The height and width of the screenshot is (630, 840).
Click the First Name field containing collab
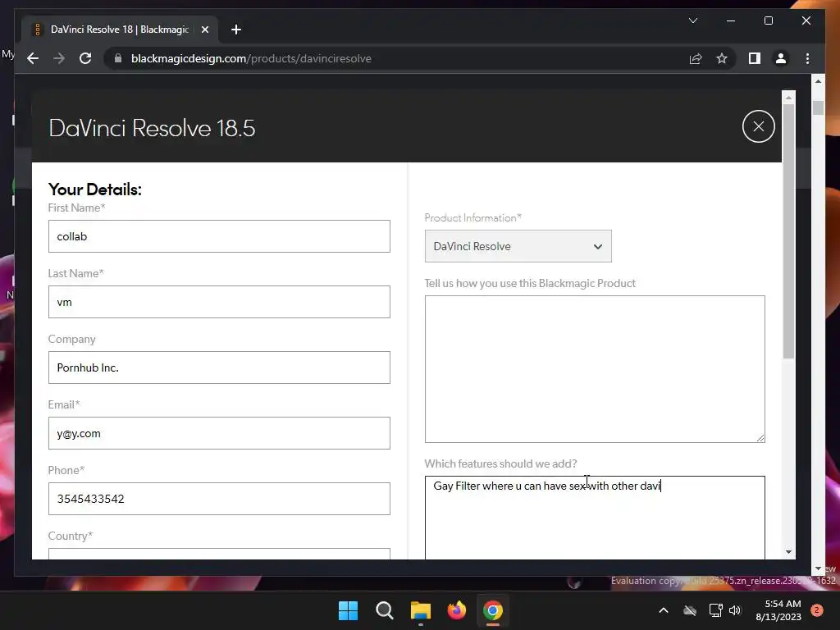click(x=219, y=236)
